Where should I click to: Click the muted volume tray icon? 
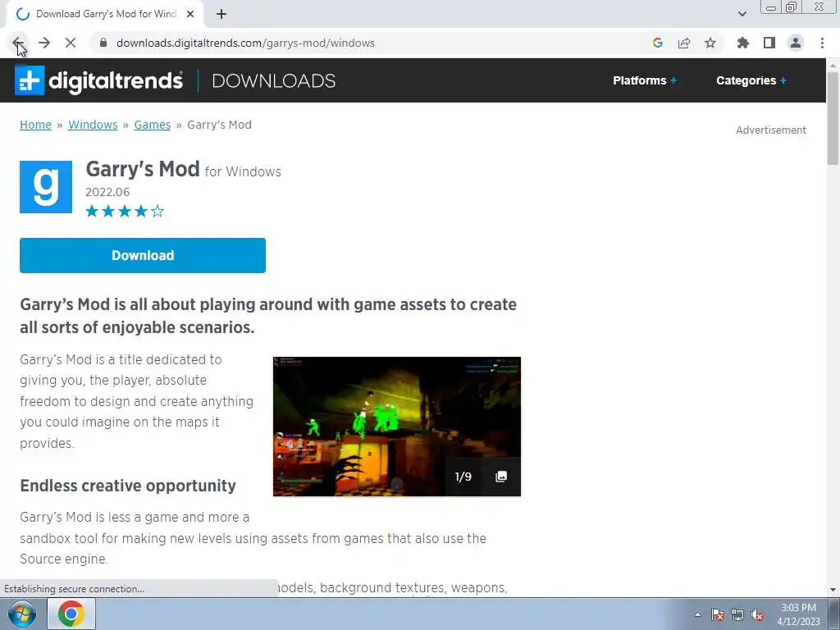[x=757, y=614]
